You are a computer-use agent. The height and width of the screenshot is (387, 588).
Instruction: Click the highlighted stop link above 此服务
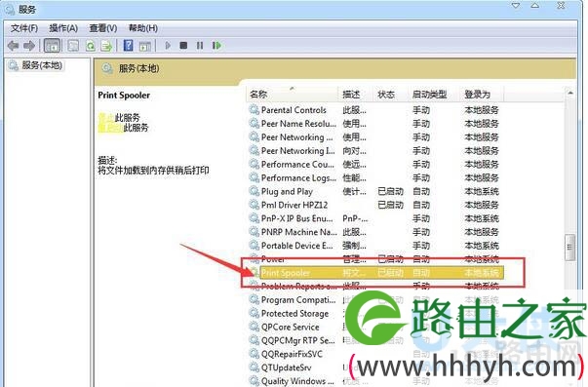coord(106,117)
